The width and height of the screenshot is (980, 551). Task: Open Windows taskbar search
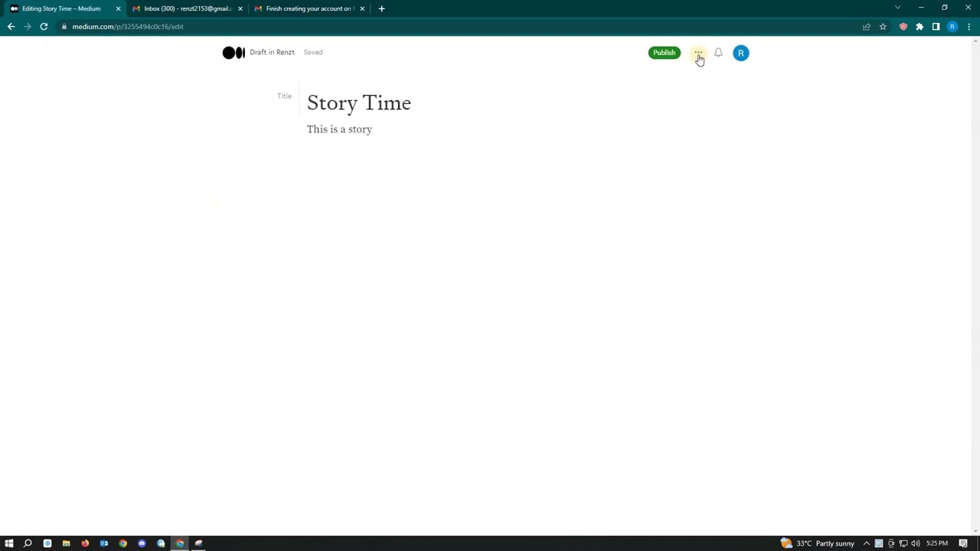[28, 543]
